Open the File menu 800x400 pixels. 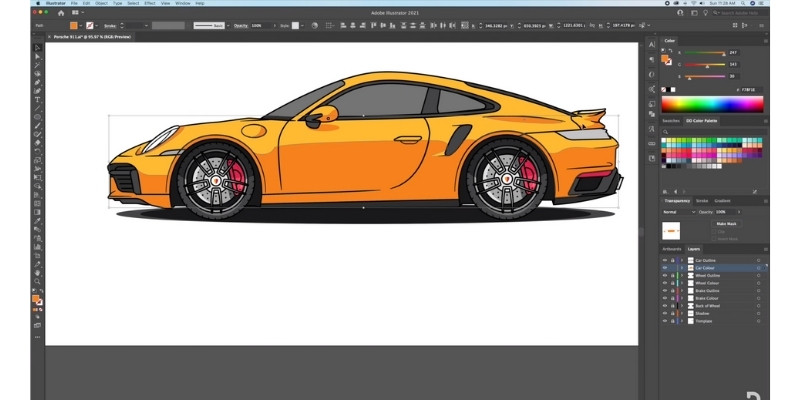(x=74, y=3)
